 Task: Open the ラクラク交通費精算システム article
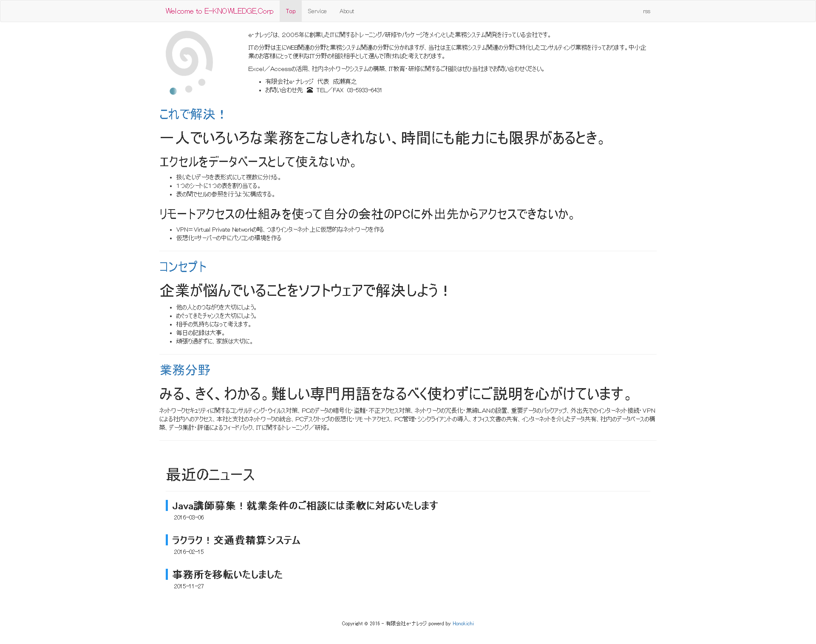pos(236,540)
